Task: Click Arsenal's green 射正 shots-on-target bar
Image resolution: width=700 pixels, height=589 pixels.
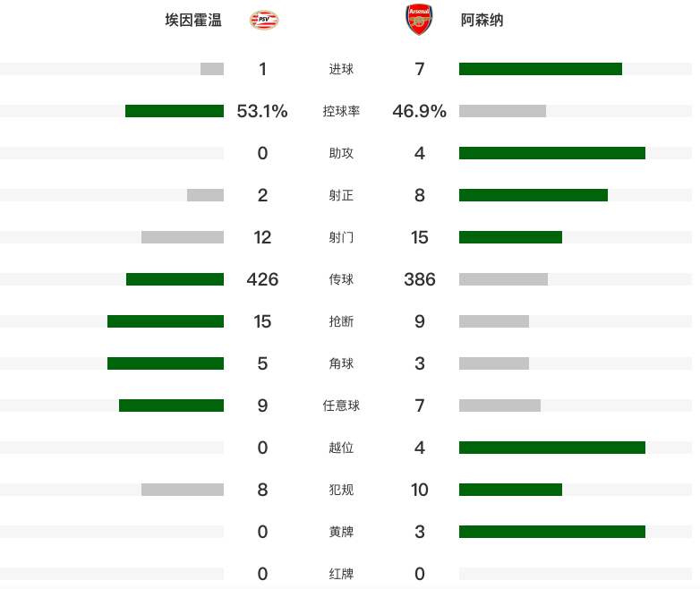Action: tap(533, 195)
